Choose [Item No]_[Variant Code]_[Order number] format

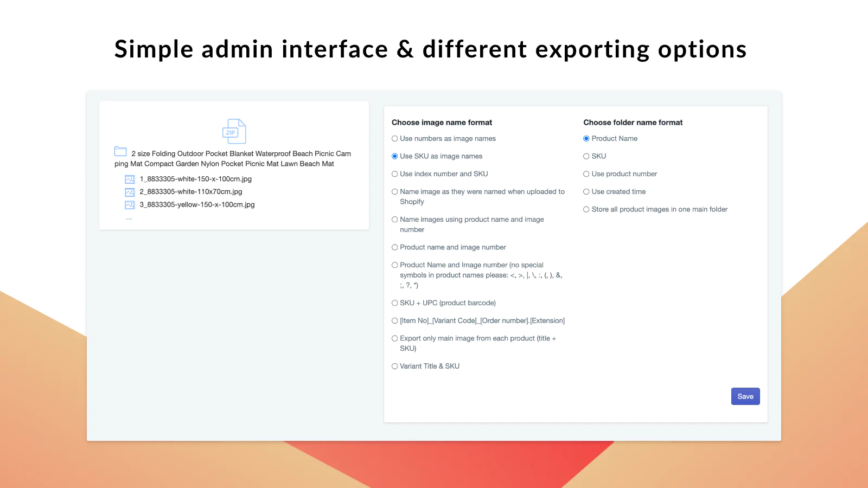click(395, 321)
